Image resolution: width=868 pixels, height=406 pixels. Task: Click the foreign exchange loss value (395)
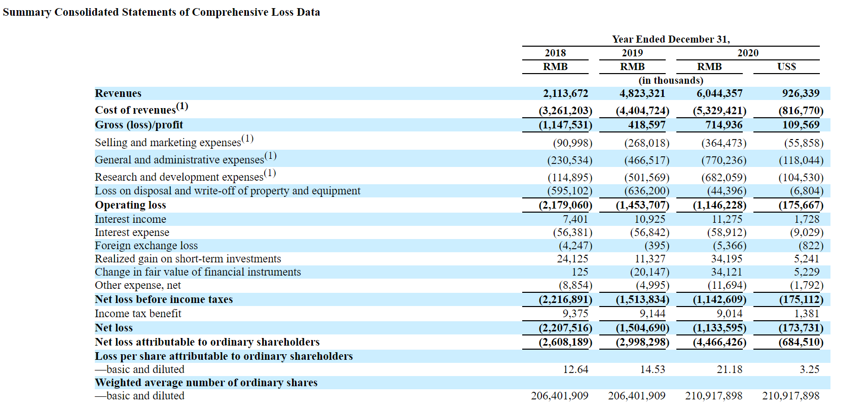[x=657, y=246]
